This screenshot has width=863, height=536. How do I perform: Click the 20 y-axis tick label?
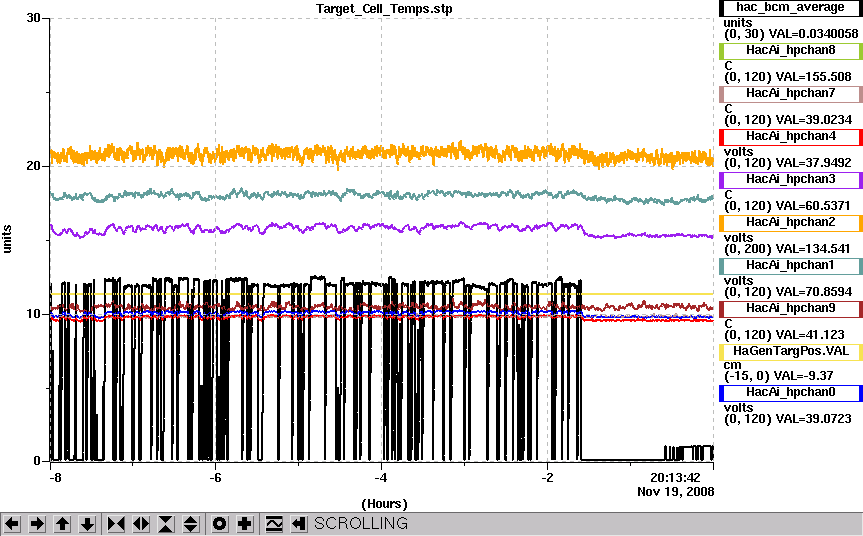33,166
